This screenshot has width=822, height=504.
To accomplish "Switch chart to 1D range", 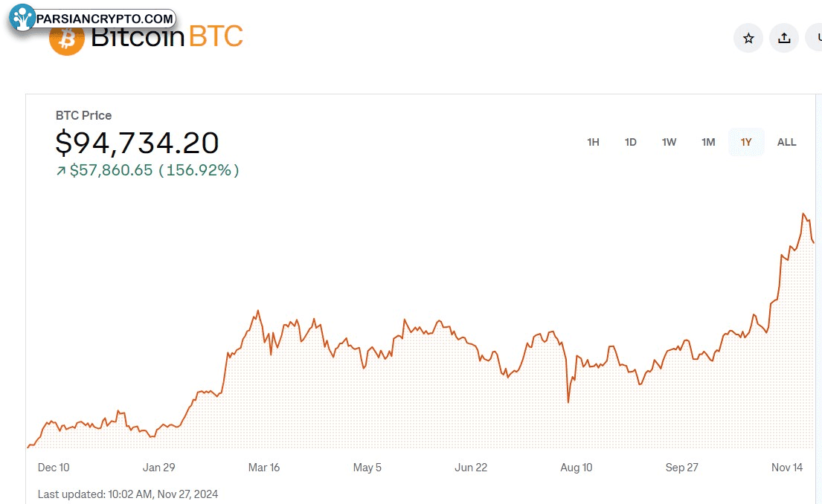I will (631, 142).
